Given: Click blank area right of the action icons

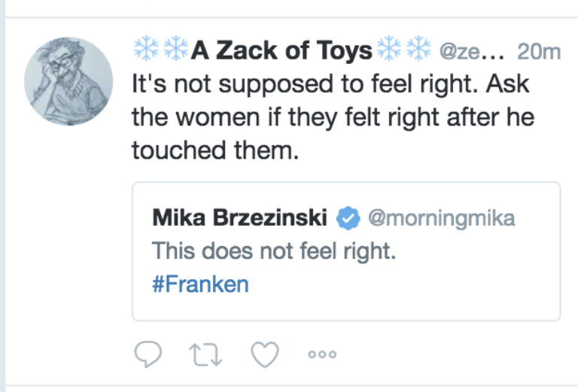Looking at the screenshot, I should (x=452, y=354).
